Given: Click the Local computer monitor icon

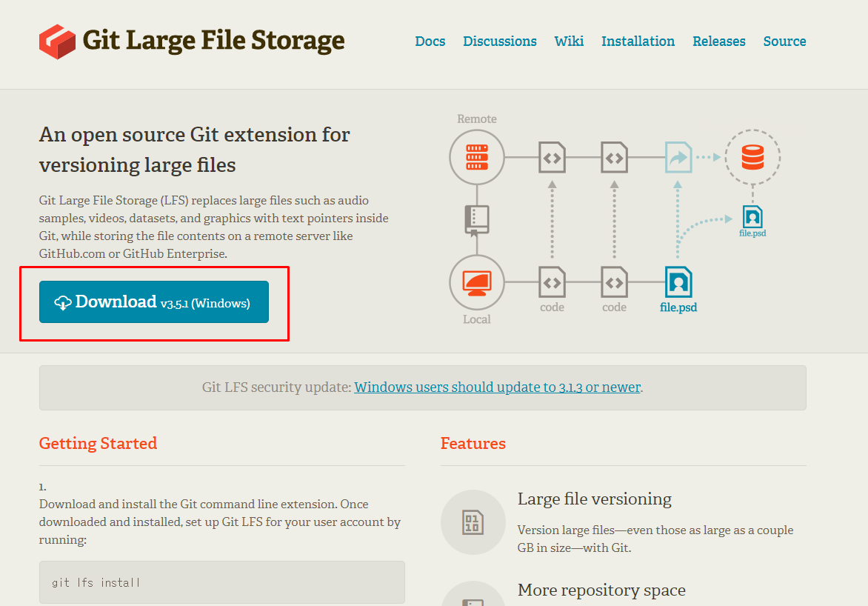Looking at the screenshot, I should (477, 282).
